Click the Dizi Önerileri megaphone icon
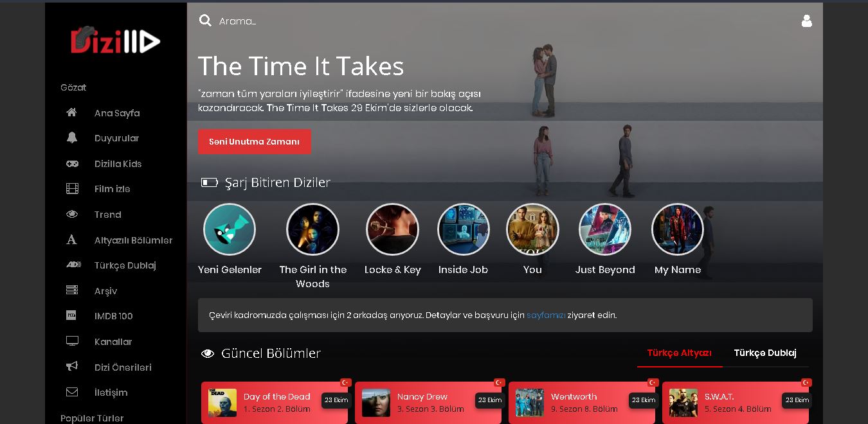 [x=72, y=367]
